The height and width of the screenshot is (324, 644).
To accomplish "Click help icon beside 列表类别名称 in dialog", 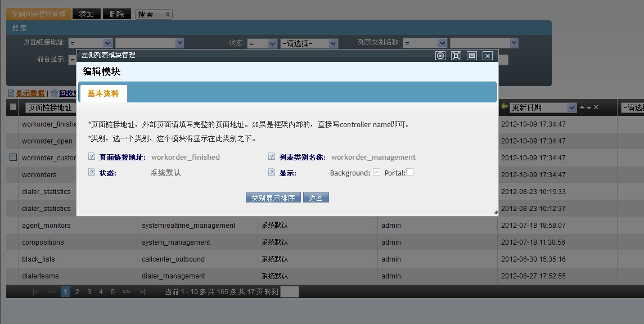I will tap(272, 157).
